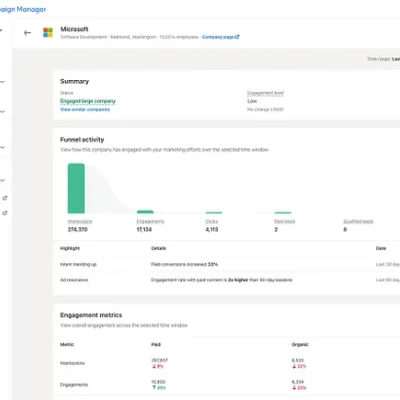Screen dimensions: 400x400
Task: Click the organic impressions down arrow indicator
Action: (x=294, y=366)
